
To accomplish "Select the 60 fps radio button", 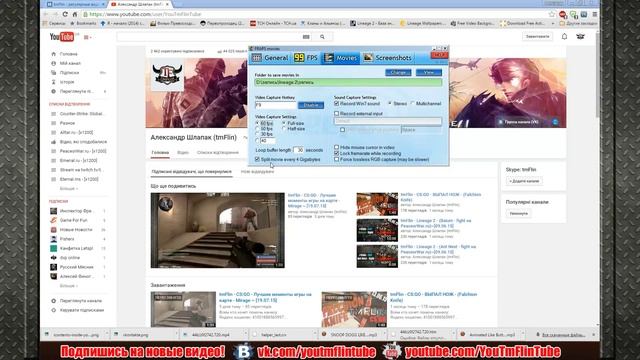I will (257, 123).
